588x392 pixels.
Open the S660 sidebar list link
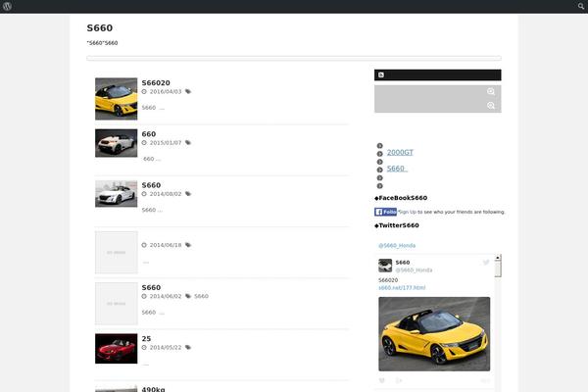[397, 169]
